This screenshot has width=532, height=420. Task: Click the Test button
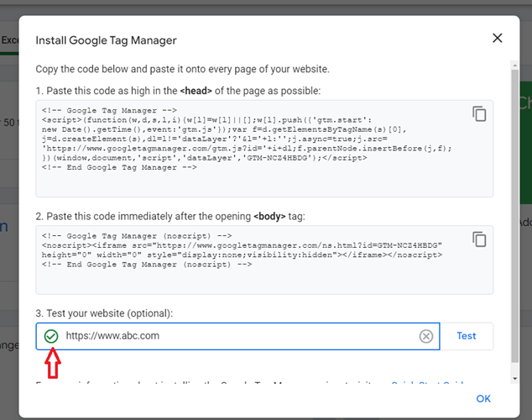pos(467,336)
